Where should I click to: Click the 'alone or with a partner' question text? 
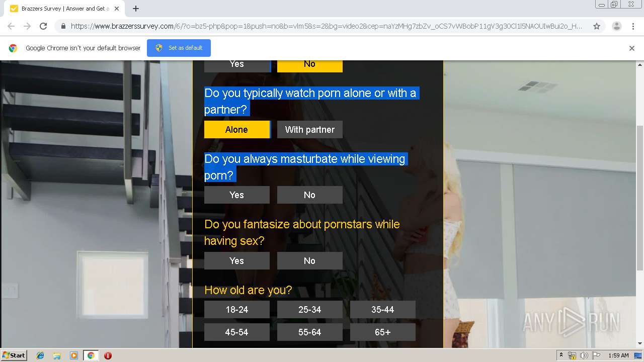coord(310,101)
